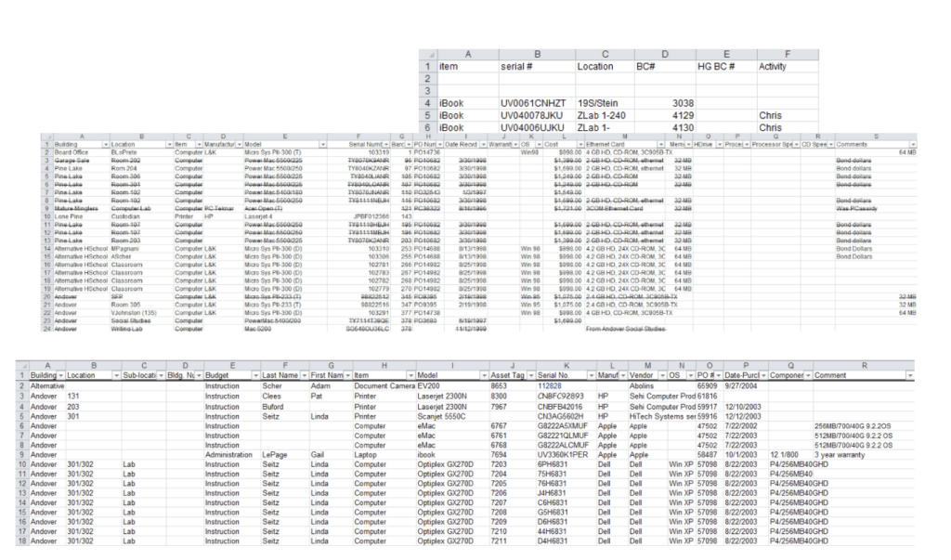The image size is (951, 560).
Task: Select the serial number UV3360K1PER
Action: pyautogui.click(x=566, y=455)
